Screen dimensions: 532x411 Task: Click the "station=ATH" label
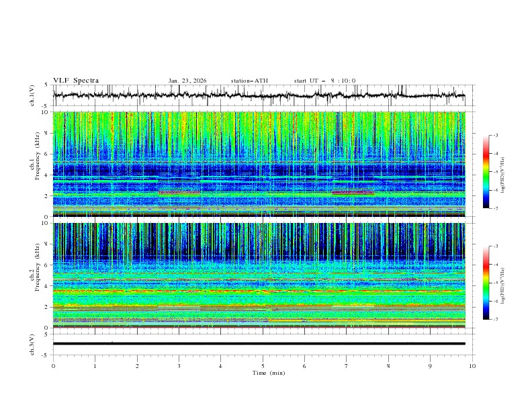tap(249, 81)
